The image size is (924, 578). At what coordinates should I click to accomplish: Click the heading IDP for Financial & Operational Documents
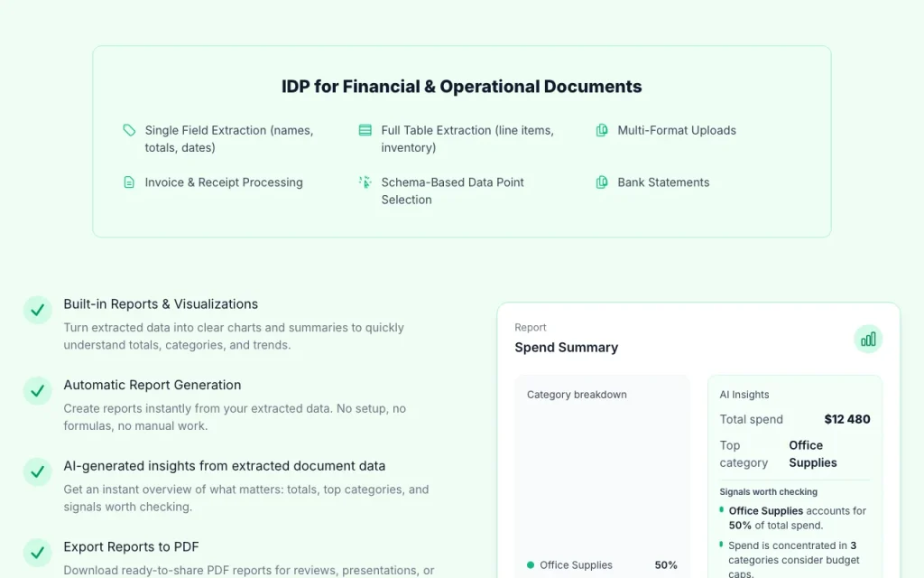tap(461, 87)
